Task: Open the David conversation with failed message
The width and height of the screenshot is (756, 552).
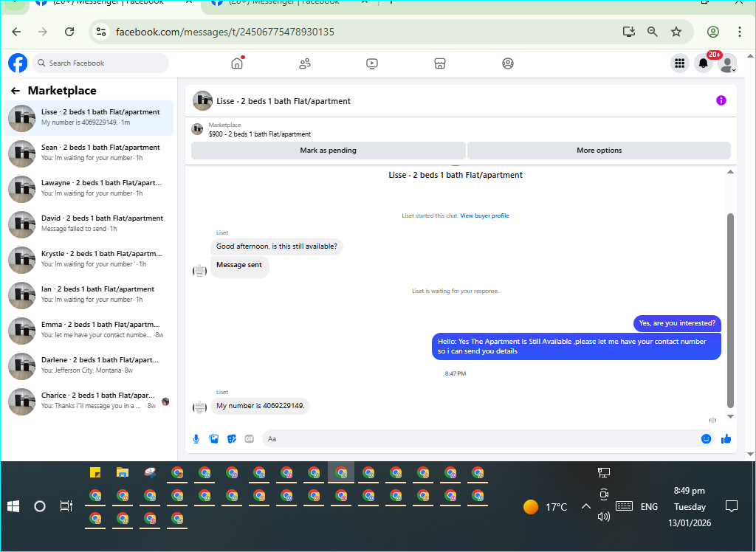Action: 89,224
